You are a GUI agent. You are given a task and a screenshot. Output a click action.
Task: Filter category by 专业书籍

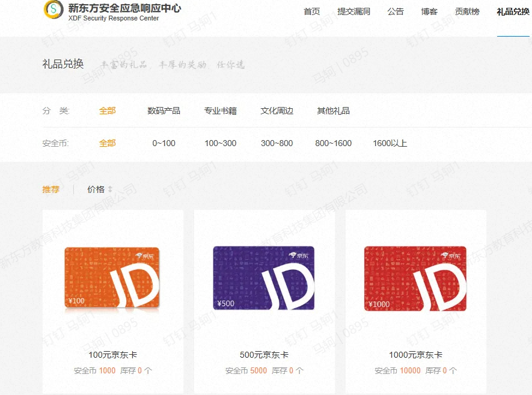tap(220, 111)
